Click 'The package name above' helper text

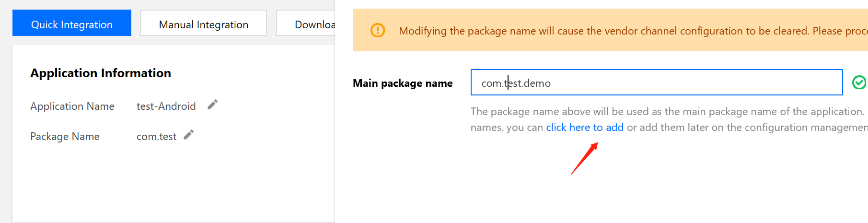[666, 111]
